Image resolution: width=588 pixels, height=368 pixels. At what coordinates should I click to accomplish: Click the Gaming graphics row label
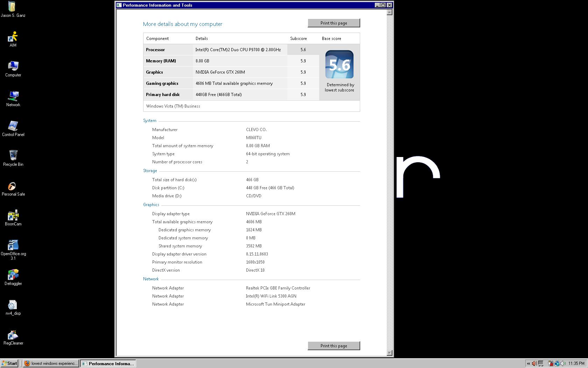tap(162, 83)
